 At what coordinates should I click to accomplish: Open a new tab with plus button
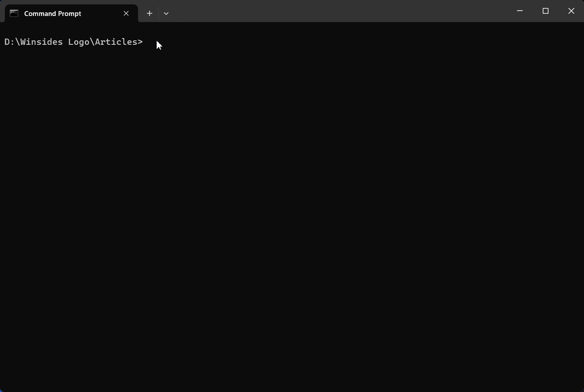coord(150,13)
